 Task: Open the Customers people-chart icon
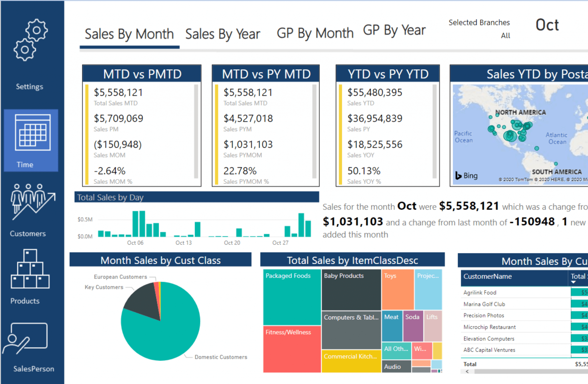pos(32,202)
